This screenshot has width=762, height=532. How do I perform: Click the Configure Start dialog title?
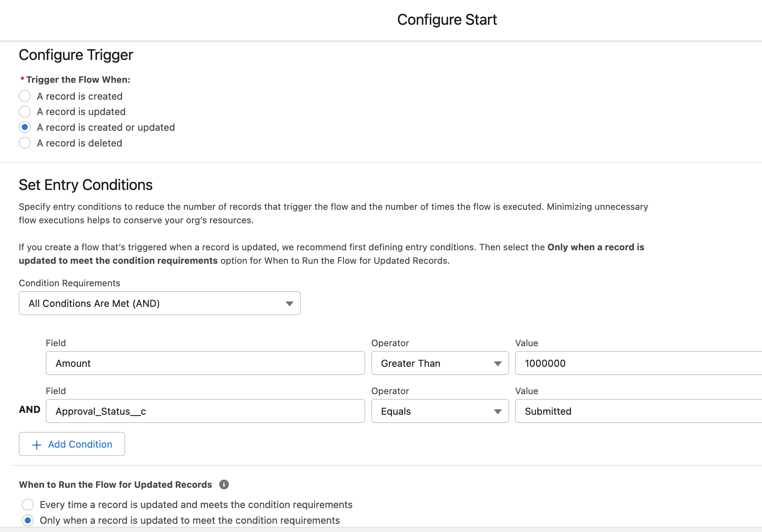click(447, 19)
